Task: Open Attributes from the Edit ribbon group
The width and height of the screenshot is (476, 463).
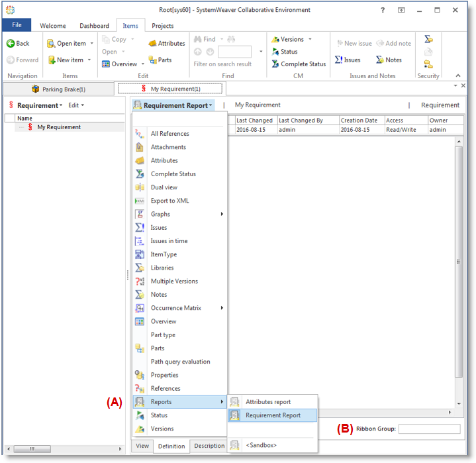Action: 166,44
